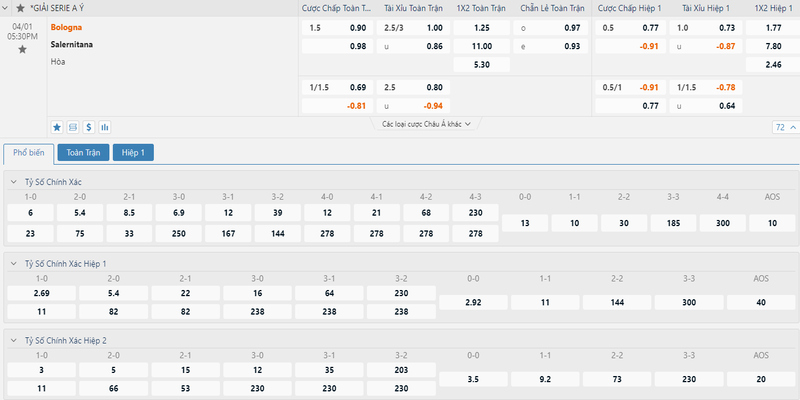The width and height of the screenshot is (800, 400).
Task: Pick second-half score odds 66 under 2-0
Action: pos(114,389)
